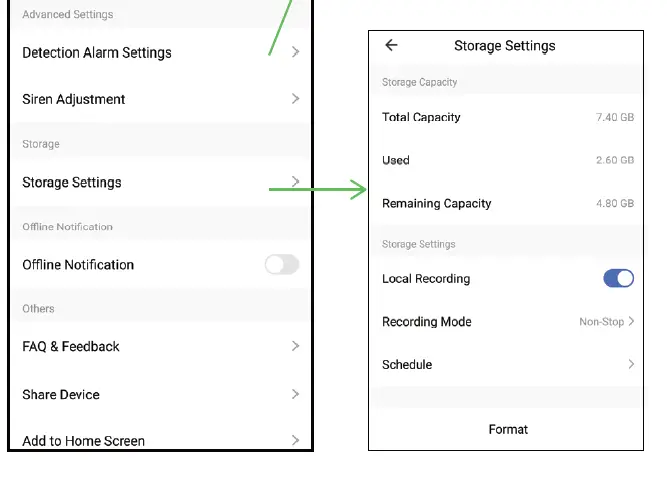
Task: Open FAQ & Feedback chevron
Action: [x=295, y=346]
